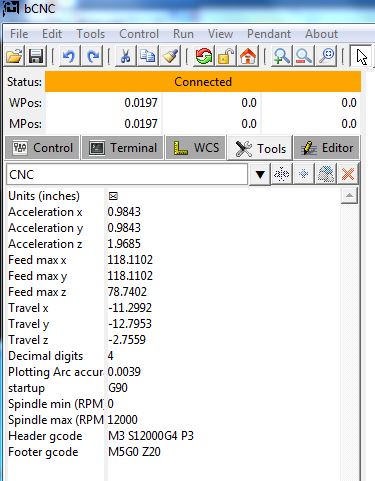375x481 pixels.
Task: Run homing cycle with house icon
Action: click(248, 56)
